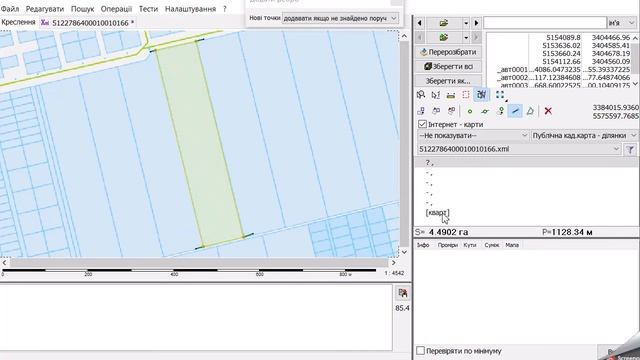Screen dimensions: 640x360
Task: Expand the open folder button dropdown arrow
Action: tap(466, 23)
